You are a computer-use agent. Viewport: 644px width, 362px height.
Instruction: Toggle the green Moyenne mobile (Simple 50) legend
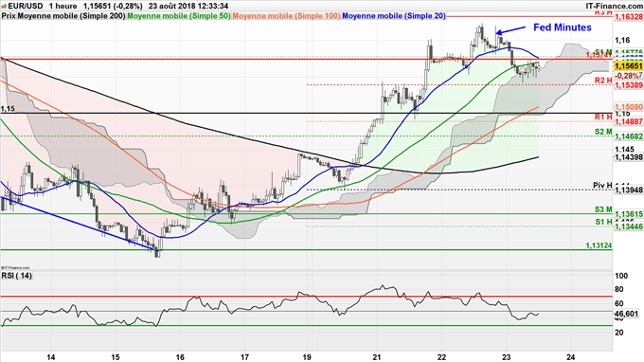click(179, 15)
